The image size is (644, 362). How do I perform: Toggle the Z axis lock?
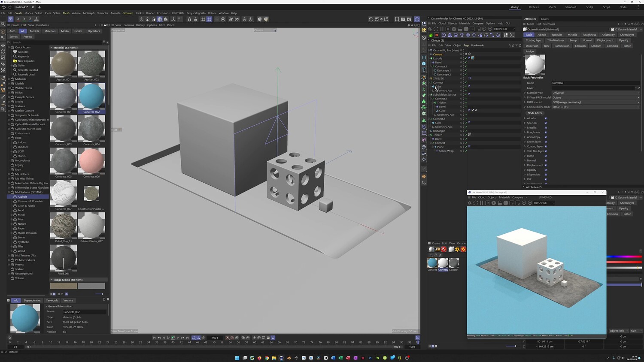[30, 19]
